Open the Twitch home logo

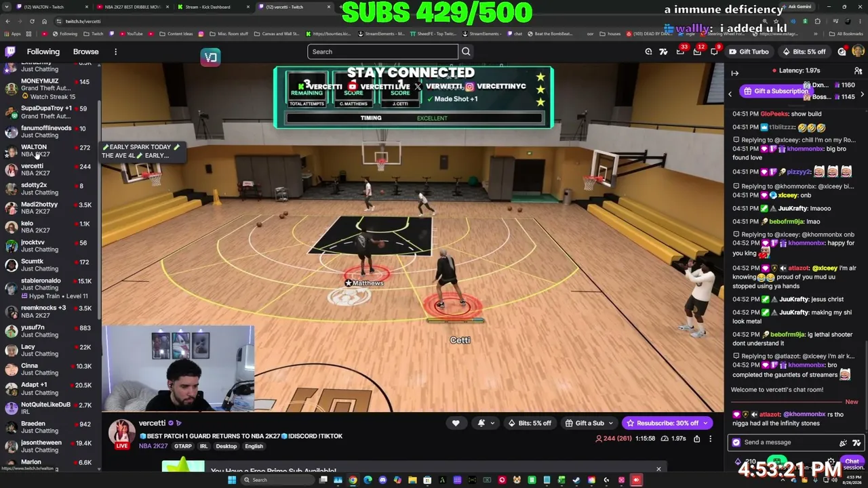[10, 52]
